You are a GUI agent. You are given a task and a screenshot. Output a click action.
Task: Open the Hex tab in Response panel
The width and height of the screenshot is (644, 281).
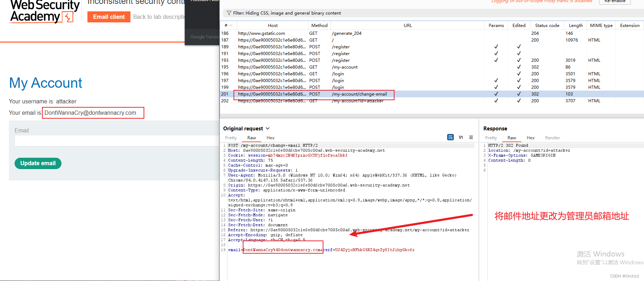pos(531,138)
